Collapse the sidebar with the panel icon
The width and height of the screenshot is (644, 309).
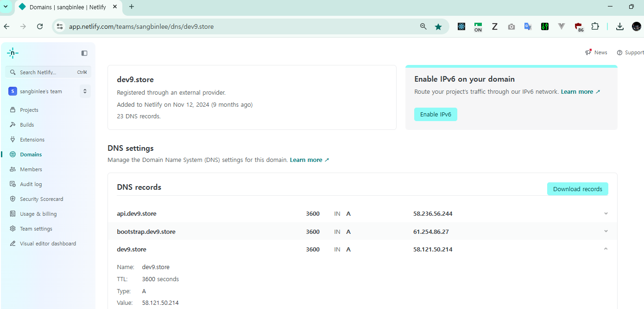click(x=84, y=53)
